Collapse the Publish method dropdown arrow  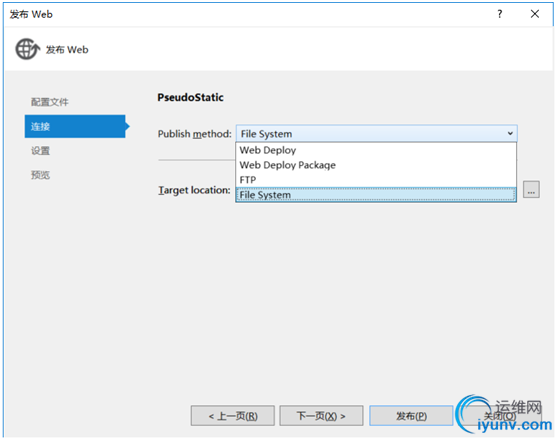[510, 133]
